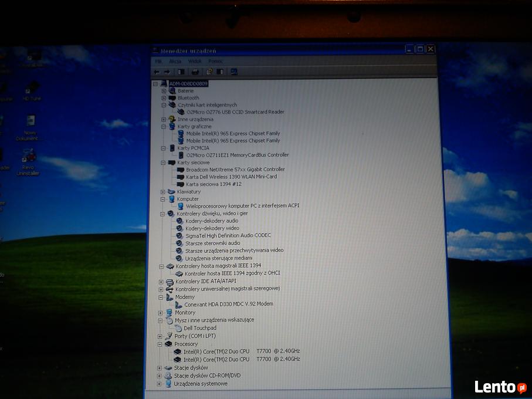This screenshot has width=532, height=399.
Task: Select the Komputer category label
Action: click(x=188, y=199)
